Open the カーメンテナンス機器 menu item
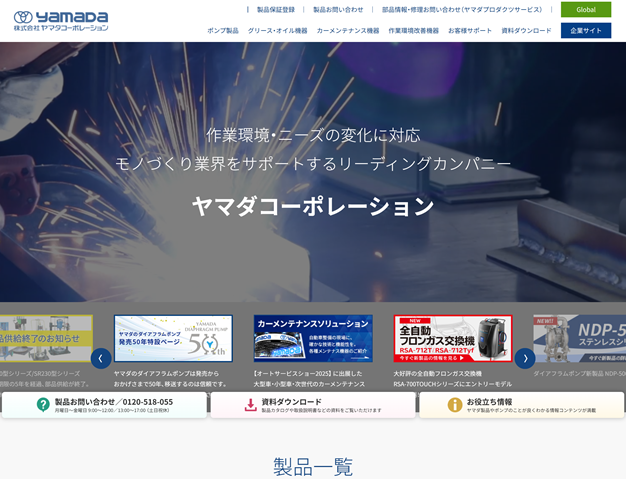Viewport: 626px width, 479px height. 348,30
